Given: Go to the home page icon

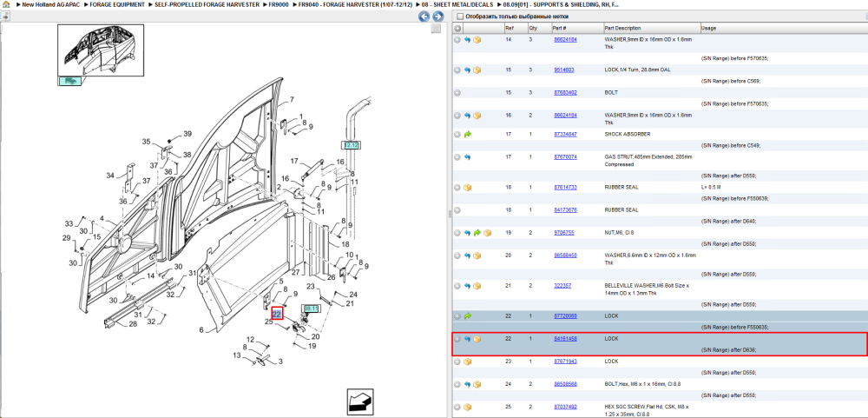Looking at the screenshot, I should 5,4.
